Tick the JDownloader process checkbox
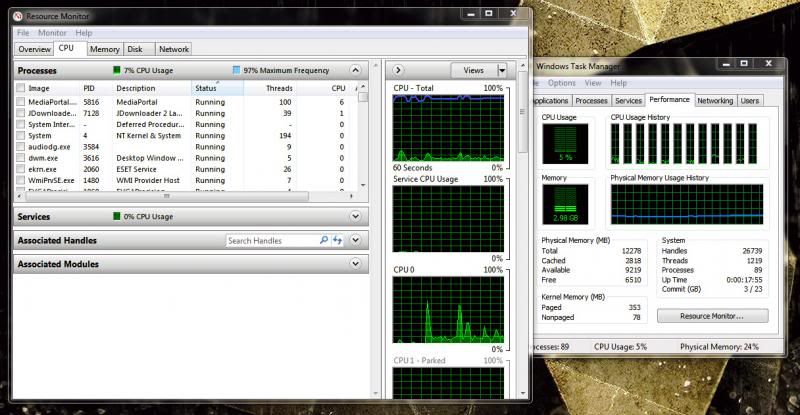800x415 pixels. pyautogui.click(x=20, y=113)
